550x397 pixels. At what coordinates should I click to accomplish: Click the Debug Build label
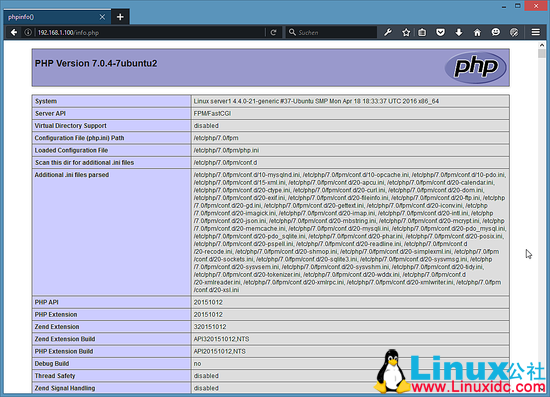coord(52,364)
